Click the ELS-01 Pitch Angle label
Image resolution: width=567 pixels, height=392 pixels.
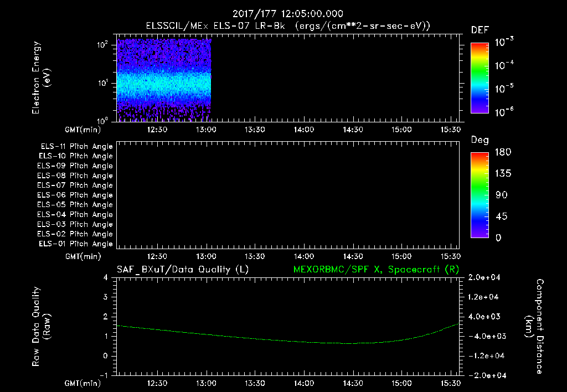pyautogui.click(x=76, y=244)
